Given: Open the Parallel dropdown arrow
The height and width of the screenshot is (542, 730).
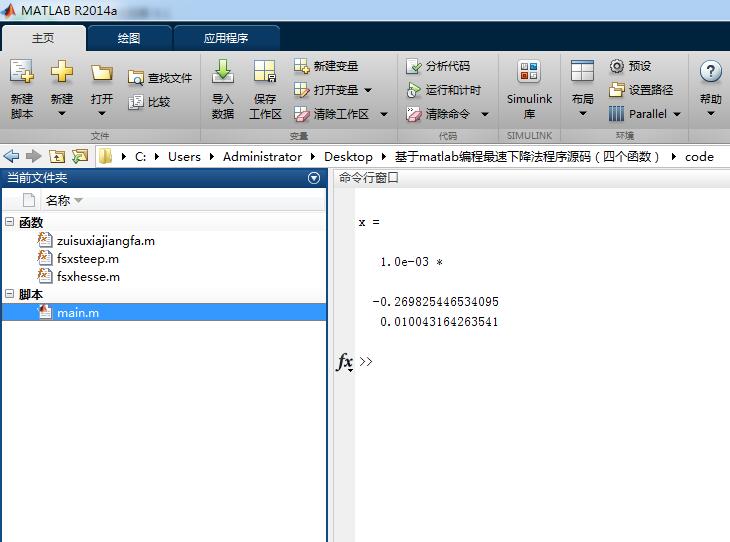Looking at the screenshot, I should pyautogui.click(x=677, y=114).
